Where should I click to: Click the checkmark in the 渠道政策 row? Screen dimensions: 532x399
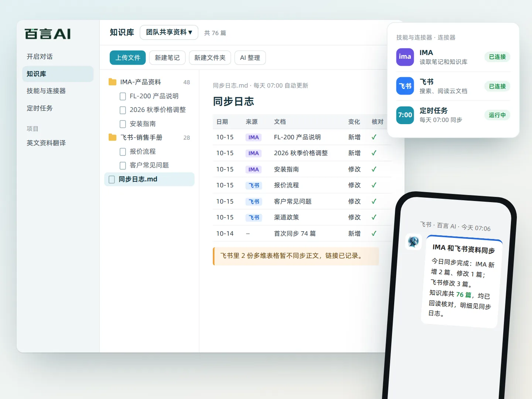(x=374, y=217)
